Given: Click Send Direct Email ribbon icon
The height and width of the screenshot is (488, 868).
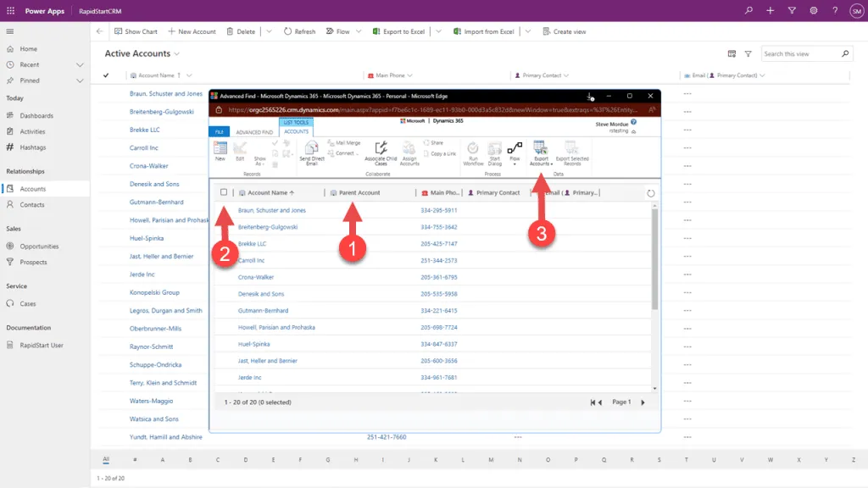Looking at the screenshot, I should tap(310, 149).
